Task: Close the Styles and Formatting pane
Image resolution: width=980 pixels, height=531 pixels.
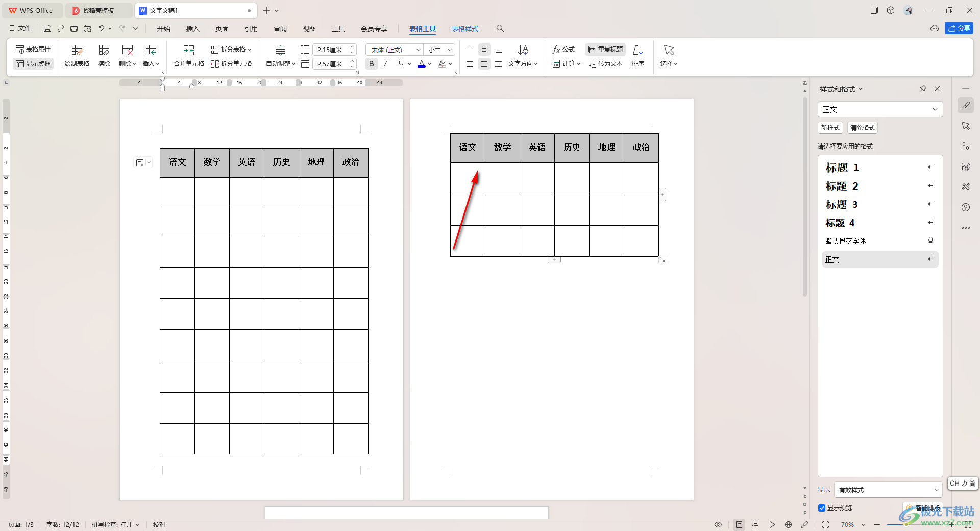Action: 937,89
